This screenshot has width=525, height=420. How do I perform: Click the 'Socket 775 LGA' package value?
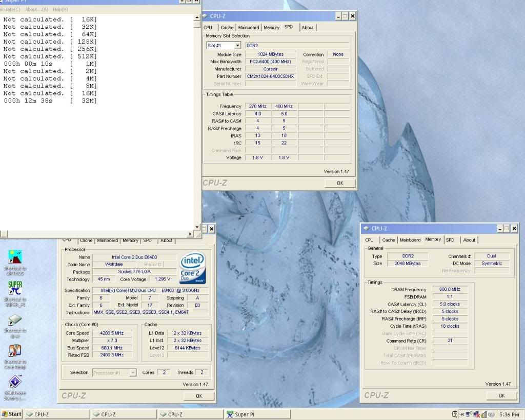tap(134, 272)
